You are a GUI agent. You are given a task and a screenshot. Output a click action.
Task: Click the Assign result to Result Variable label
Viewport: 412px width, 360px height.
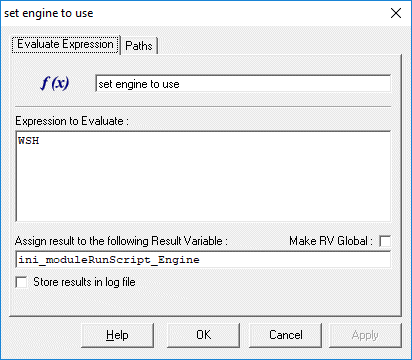[x=121, y=241]
